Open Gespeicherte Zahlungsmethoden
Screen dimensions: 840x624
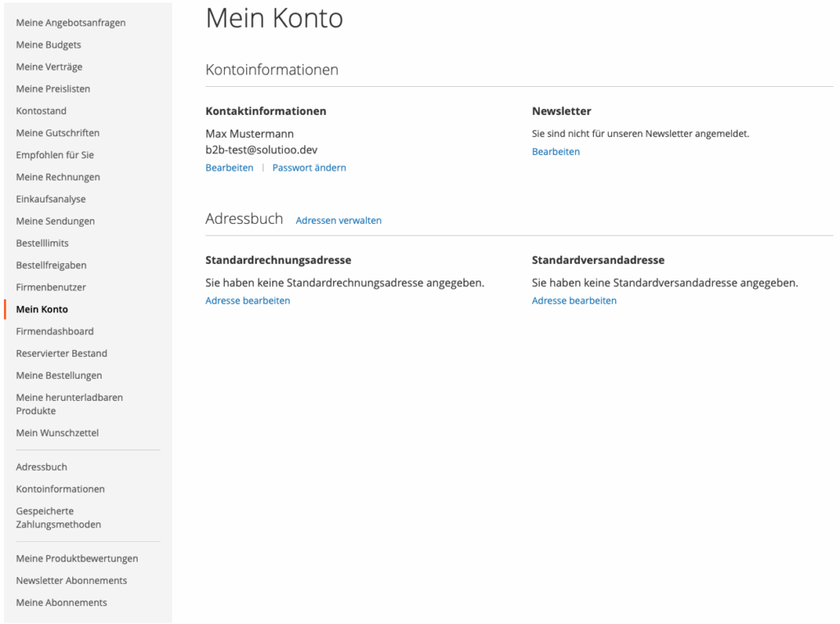click(x=58, y=517)
